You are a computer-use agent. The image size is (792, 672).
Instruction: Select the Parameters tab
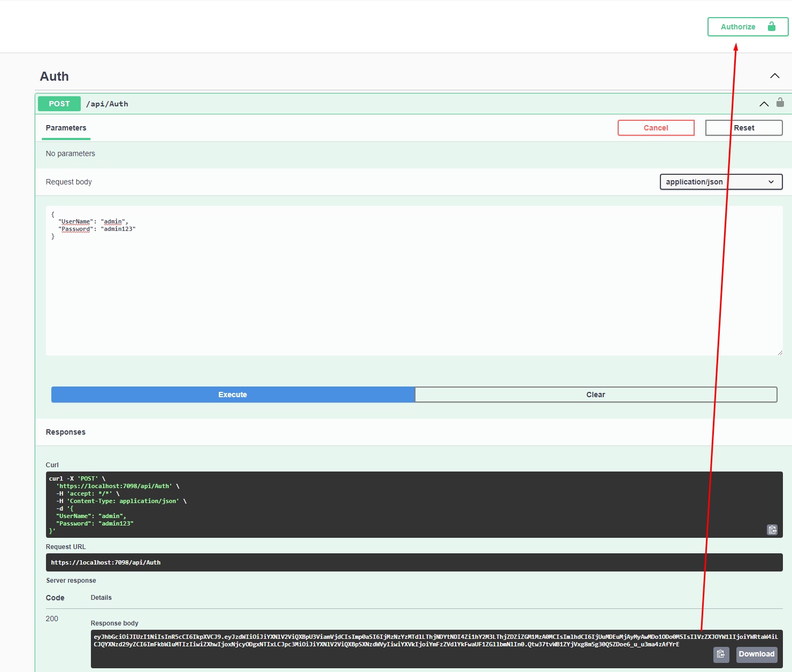66,128
